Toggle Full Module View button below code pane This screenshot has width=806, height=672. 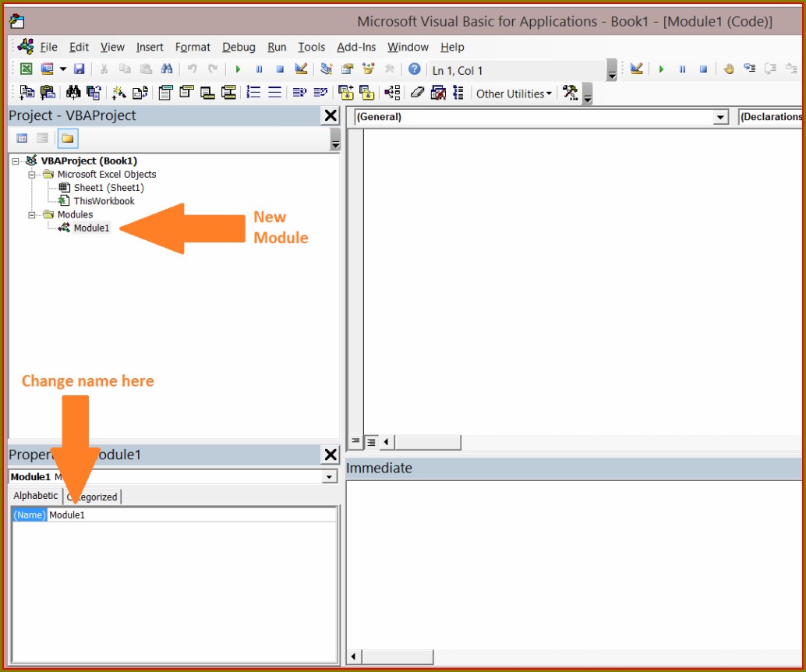[370, 442]
